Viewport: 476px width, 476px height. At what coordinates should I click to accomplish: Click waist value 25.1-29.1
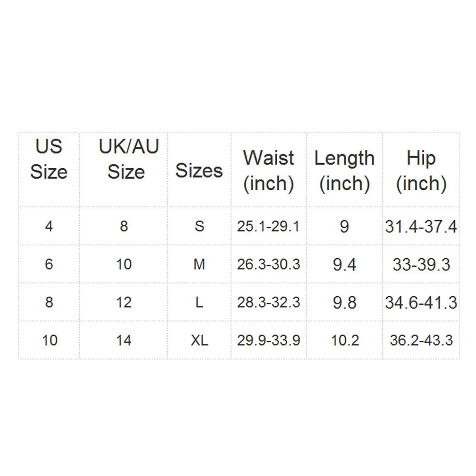pyautogui.click(x=268, y=226)
